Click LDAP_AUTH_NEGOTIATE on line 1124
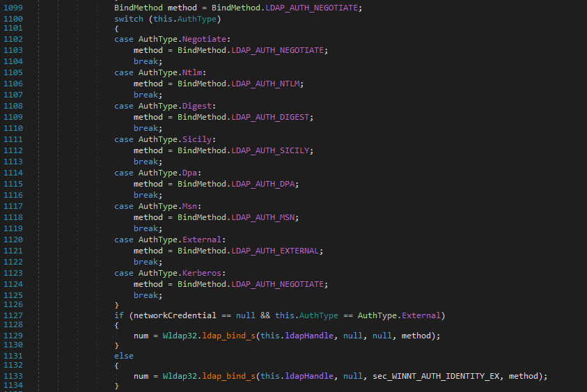587x392 pixels. tap(277, 285)
